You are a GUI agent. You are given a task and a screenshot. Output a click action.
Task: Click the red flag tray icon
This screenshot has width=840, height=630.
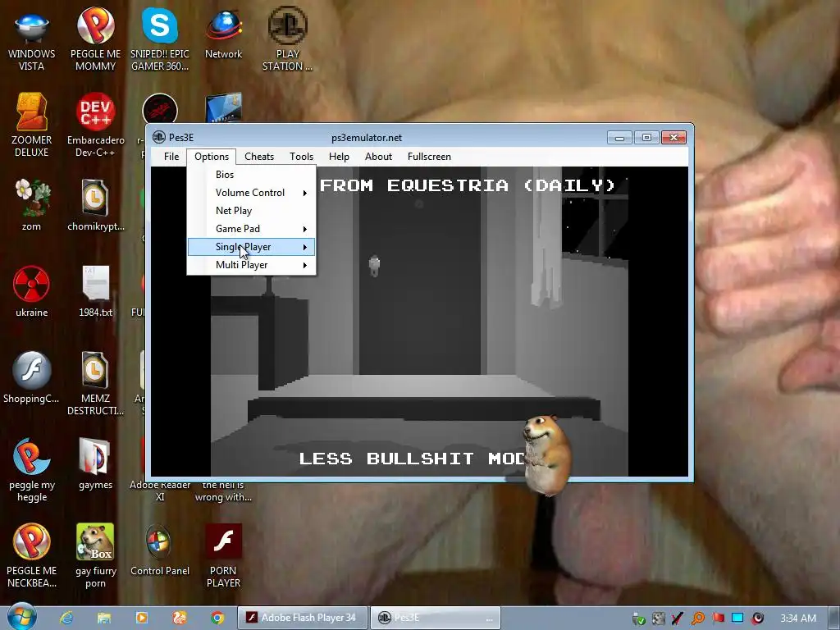click(x=718, y=619)
